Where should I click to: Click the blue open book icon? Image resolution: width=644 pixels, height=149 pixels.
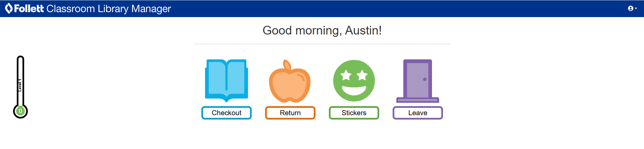227,80
